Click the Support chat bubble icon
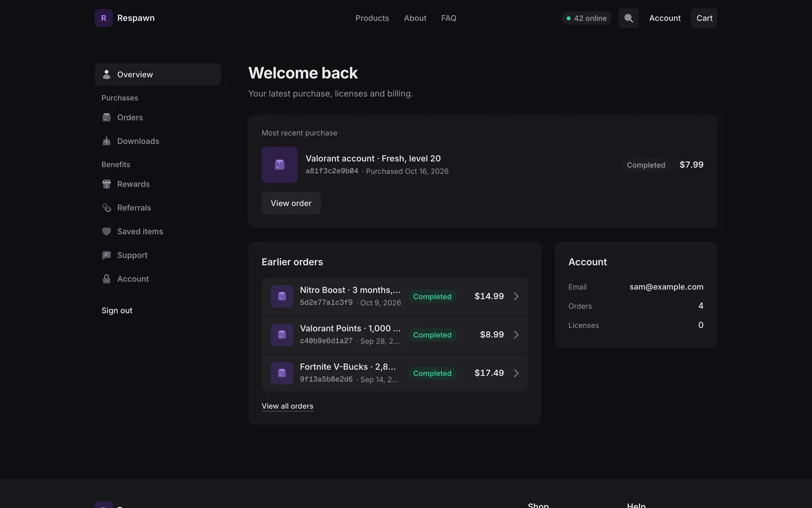 click(x=107, y=255)
